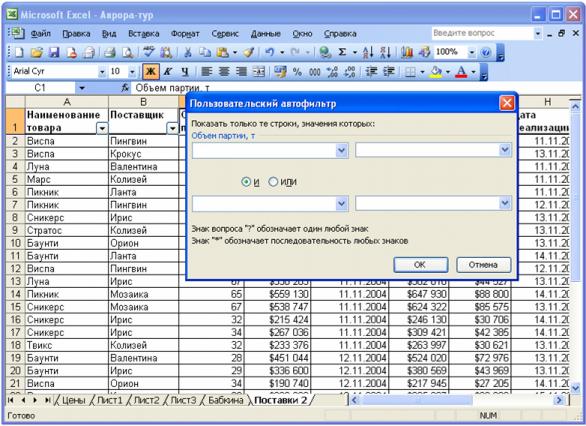Click the Paste clipboard icon
Screen dimensions: 586x426
(222, 53)
